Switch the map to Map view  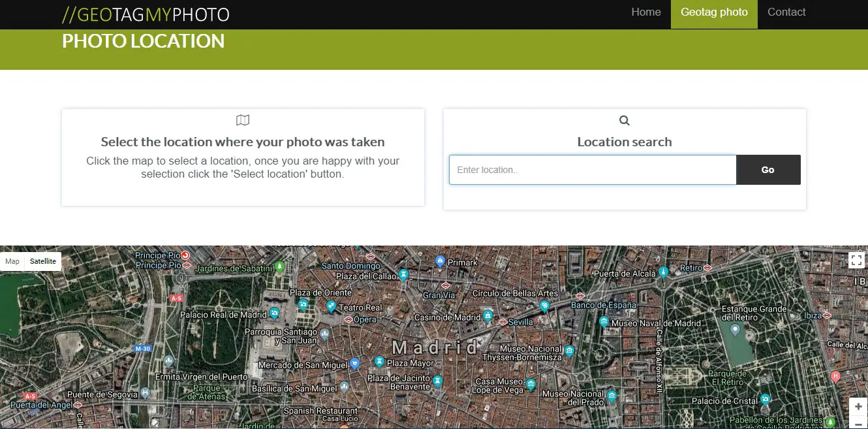[x=12, y=261]
